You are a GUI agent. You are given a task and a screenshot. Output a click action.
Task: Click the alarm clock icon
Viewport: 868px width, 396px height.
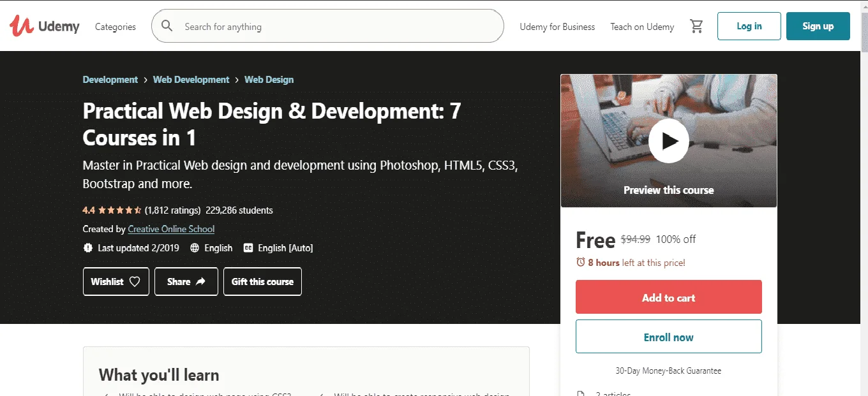point(580,262)
